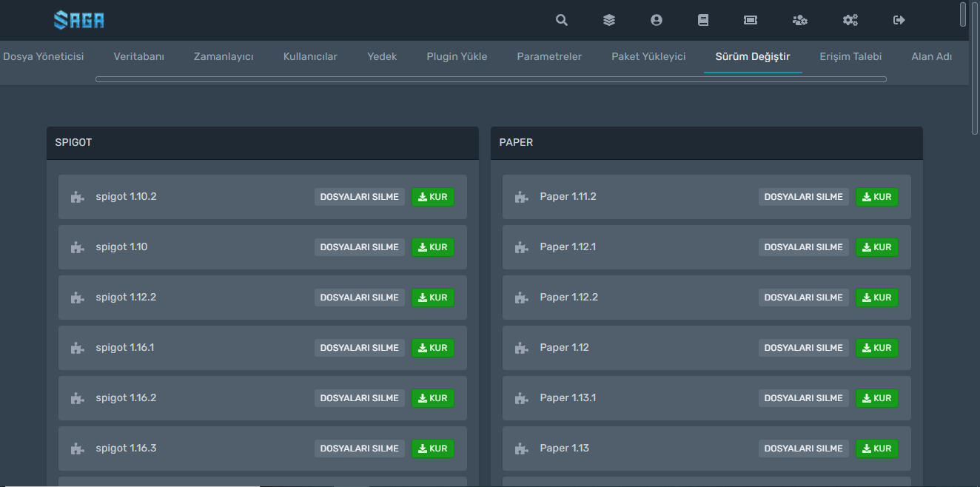
Task: Select the Sürüm Değiştir tab
Action: [753, 57]
